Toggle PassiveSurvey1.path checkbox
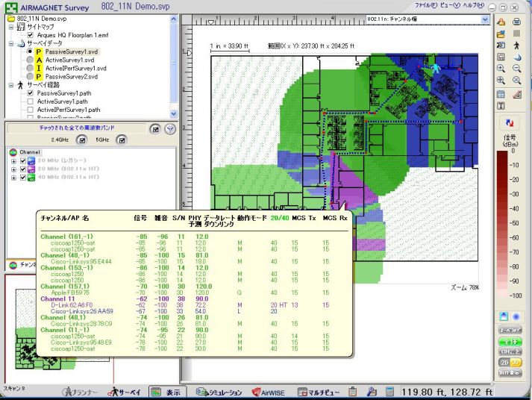This screenshot has width=532, height=400. point(31,93)
